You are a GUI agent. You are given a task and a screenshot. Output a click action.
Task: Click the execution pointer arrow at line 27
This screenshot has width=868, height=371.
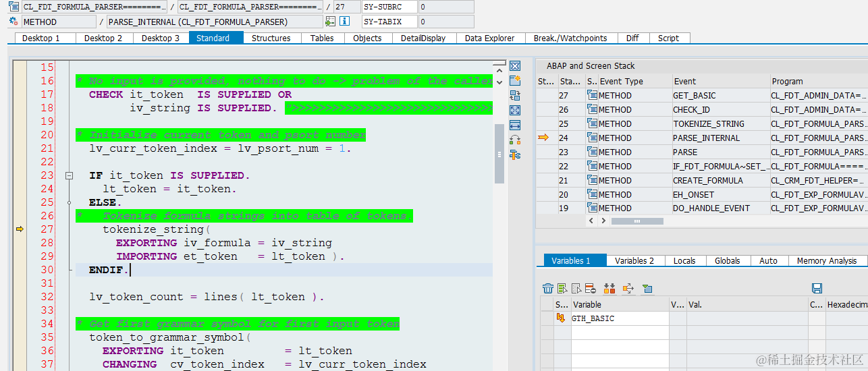(20, 229)
